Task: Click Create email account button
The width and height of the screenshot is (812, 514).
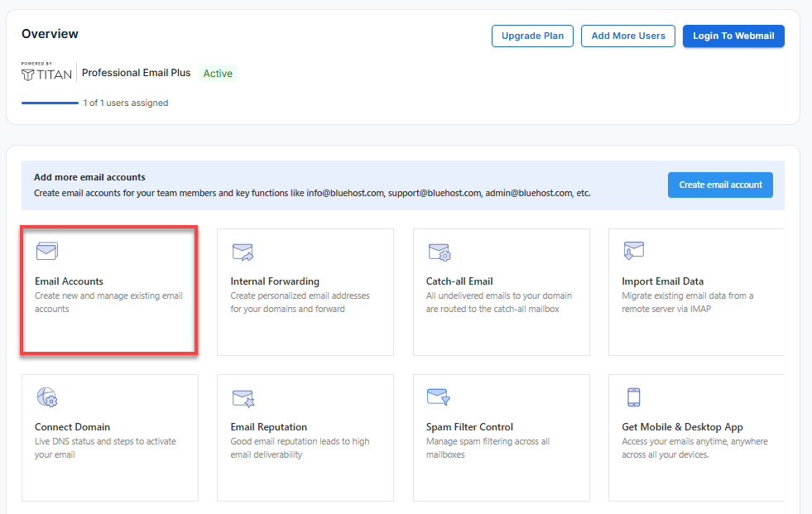Action: [x=720, y=185]
